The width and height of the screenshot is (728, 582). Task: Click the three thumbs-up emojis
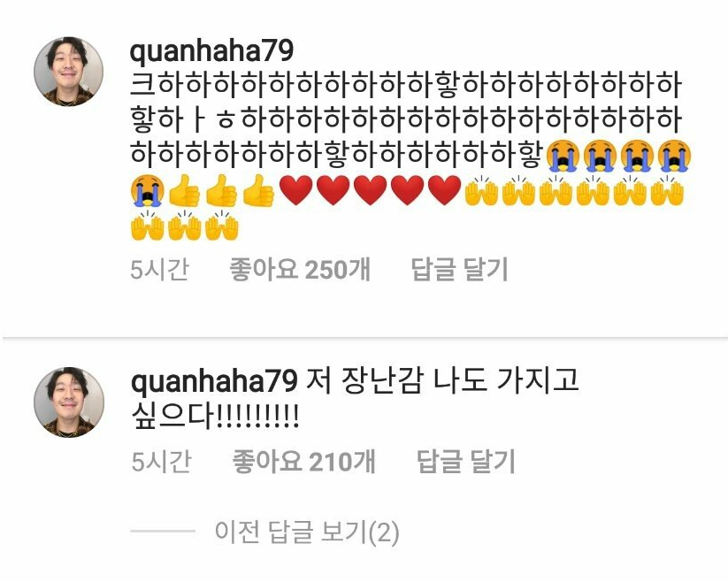click(221, 190)
